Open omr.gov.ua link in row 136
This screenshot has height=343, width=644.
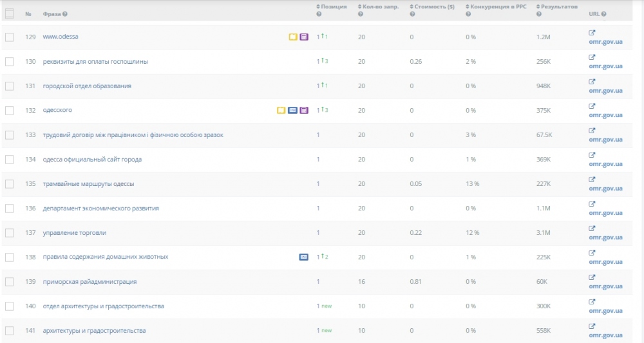605,213
